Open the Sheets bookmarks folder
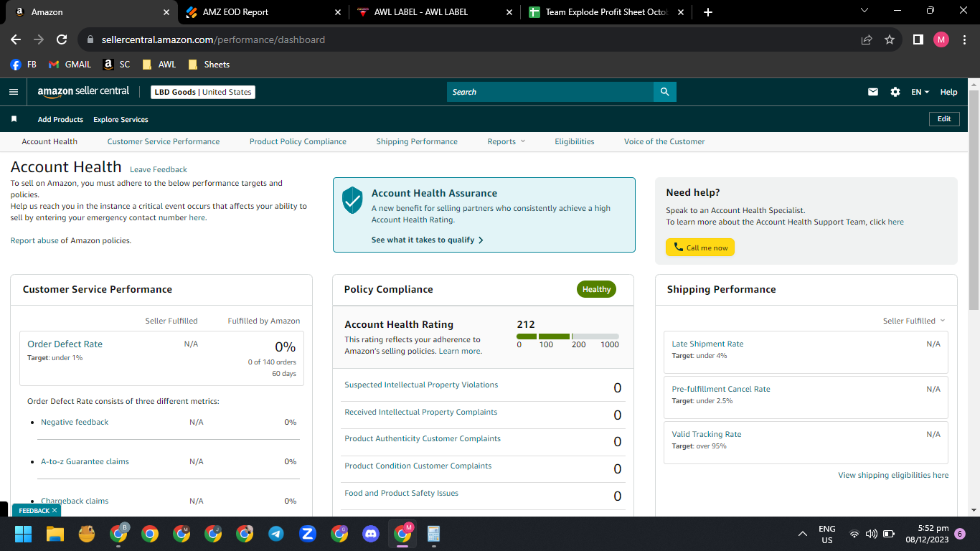The image size is (980, 551). click(209, 64)
